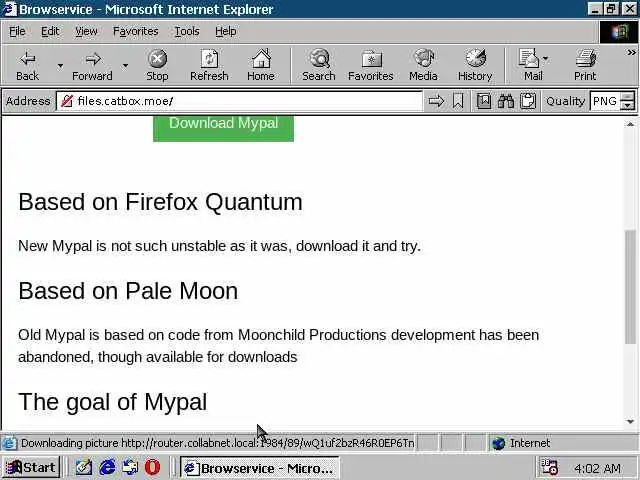Stop the page loading
The height and width of the screenshot is (480, 640).
(157, 66)
